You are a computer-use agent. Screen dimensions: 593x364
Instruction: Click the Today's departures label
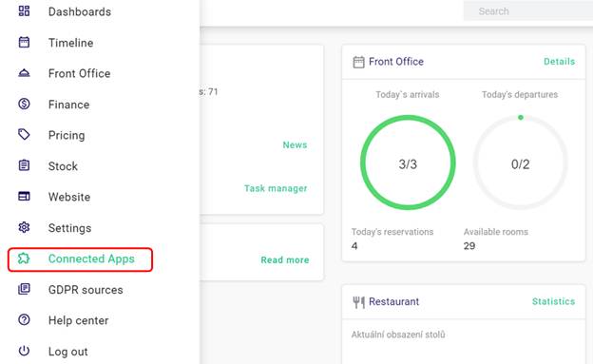click(520, 95)
